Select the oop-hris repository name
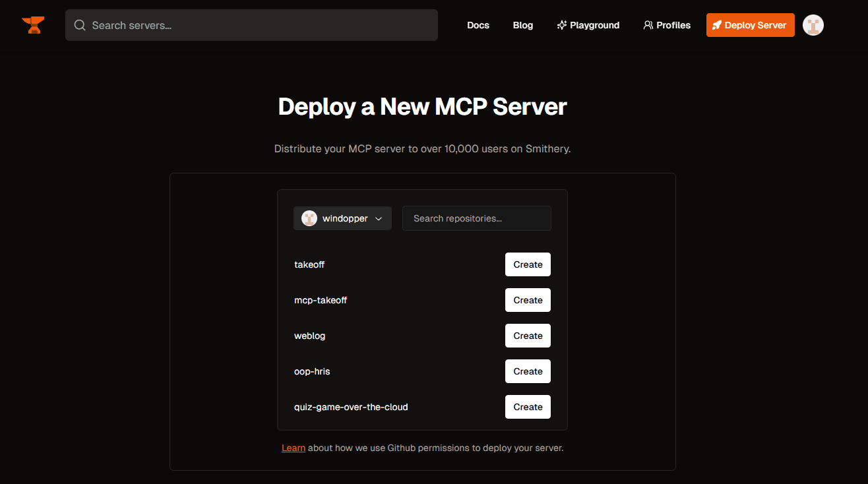The image size is (868, 484). pos(312,371)
